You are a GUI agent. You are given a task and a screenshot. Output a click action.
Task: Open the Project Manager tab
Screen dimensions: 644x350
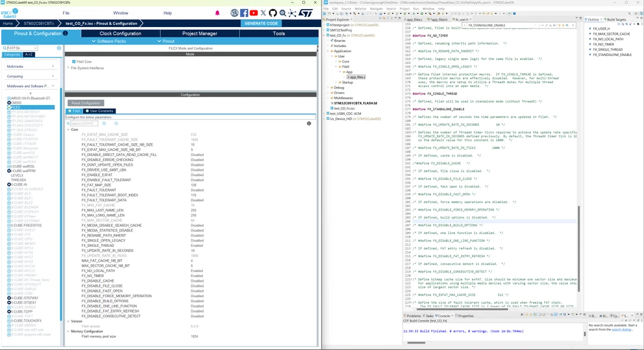tap(200, 34)
